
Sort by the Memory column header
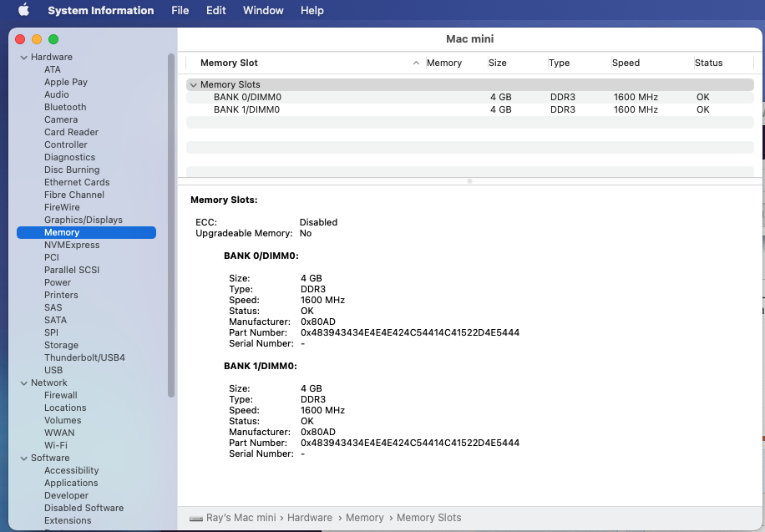coord(444,63)
